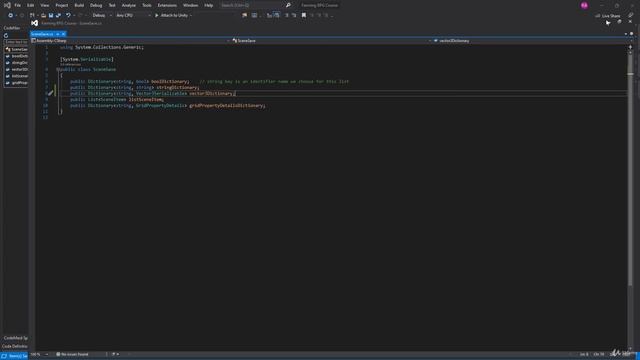The width and height of the screenshot is (640, 360).
Task: Select listSceneItem member in CodeMaid list
Action: pyautogui.click(x=16, y=76)
